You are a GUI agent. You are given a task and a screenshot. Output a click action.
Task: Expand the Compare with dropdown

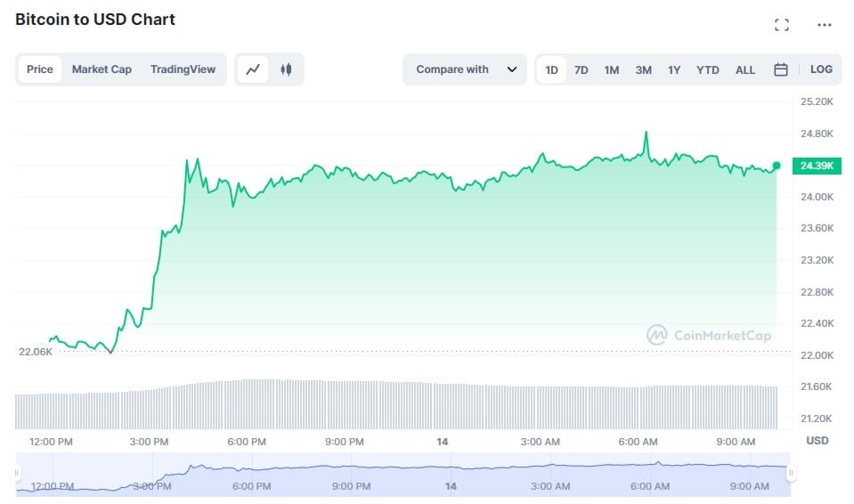(466, 69)
